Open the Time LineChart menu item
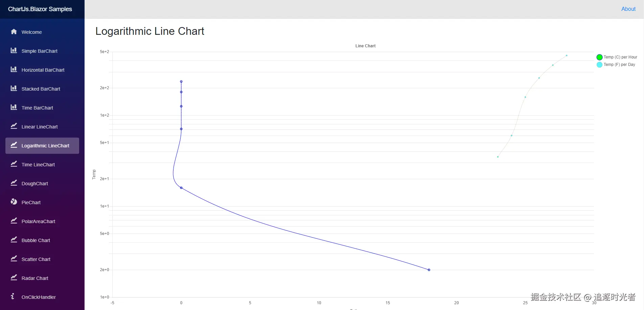This screenshot has height=310, width=644. (38, 165)
